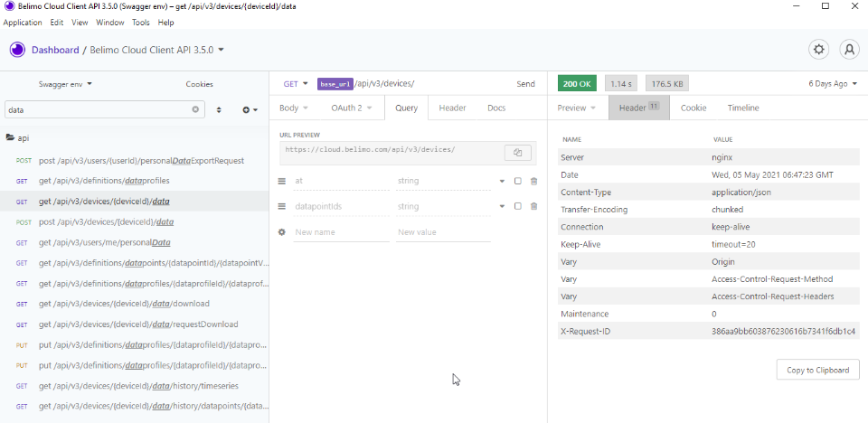This screenshot has width=868, height=423.
Task: Clear the filter text with the x icon
Action: point(195,109)
